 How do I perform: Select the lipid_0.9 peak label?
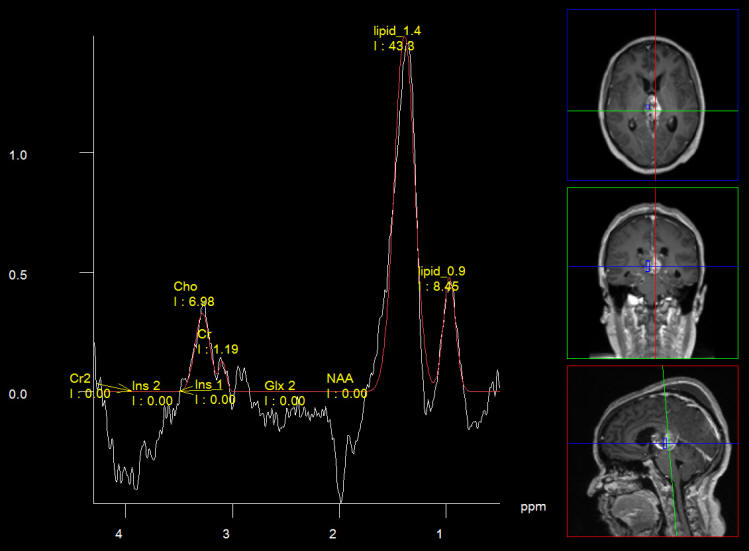click(x=441, y=271)
